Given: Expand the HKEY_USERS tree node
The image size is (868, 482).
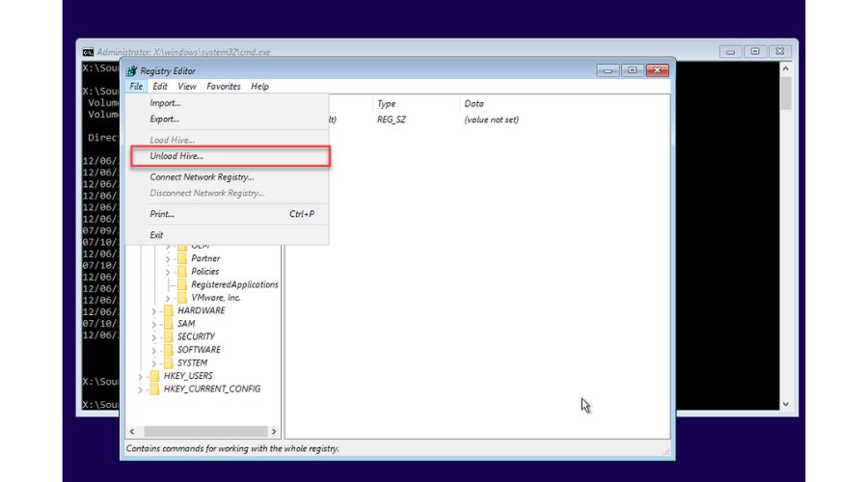Looking at the screenshot, I should point(141,376).
